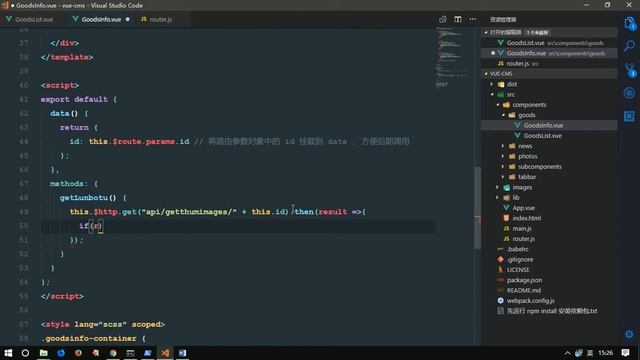Open the Explorer view in the activity bar
Viewport: 640px width, 360px height.
click(629, 24)
